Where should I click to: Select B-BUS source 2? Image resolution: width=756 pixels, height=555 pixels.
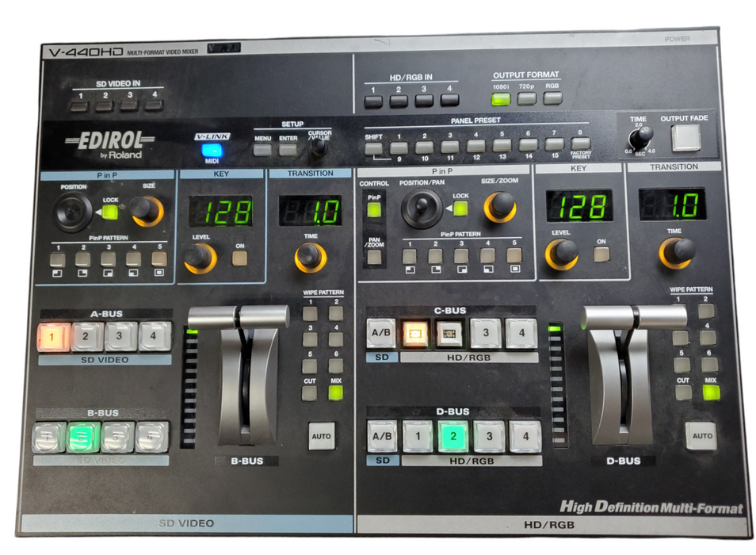[x=83, y=437]
